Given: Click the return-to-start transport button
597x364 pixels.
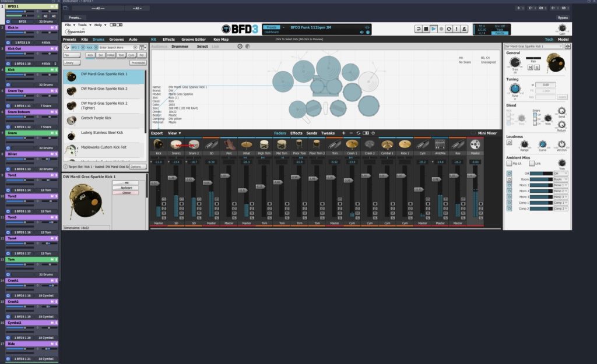Looking at the screenshot, I should point(419,29).
